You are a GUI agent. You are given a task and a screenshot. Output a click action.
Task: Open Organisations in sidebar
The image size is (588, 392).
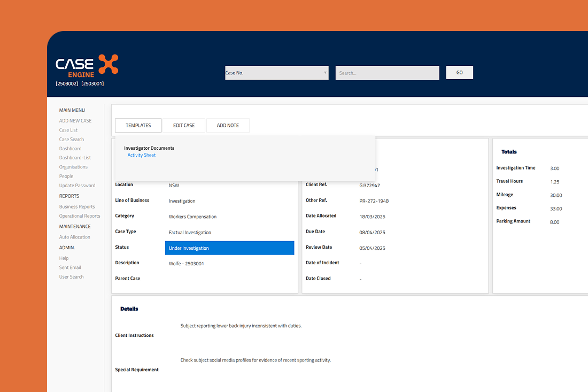pos(73,167)
